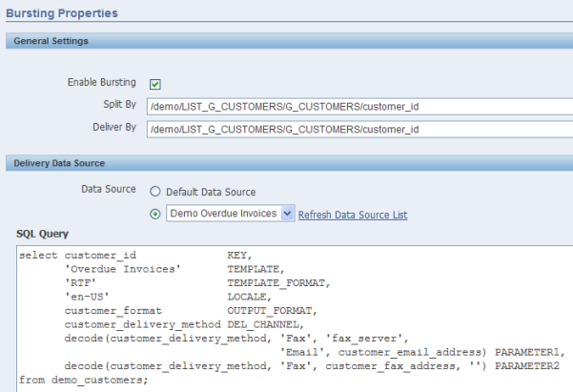Click the Delivery Data Source section header
This screenshot has height=392, width=573.
coord(290,163)
